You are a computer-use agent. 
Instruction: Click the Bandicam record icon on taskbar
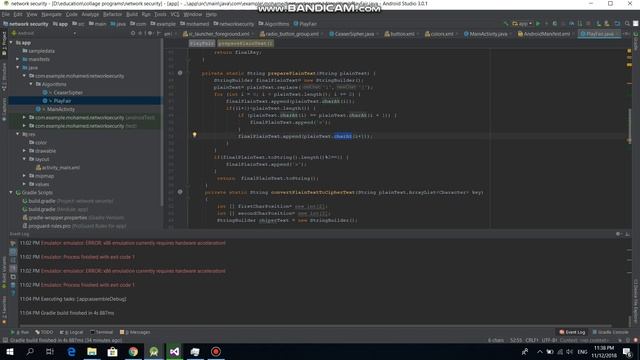(216, 351)
